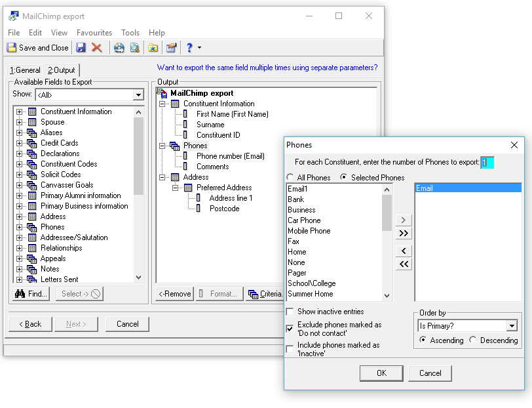
Task: Move all phones right with double arrow
Action: (x=404, y=234)
